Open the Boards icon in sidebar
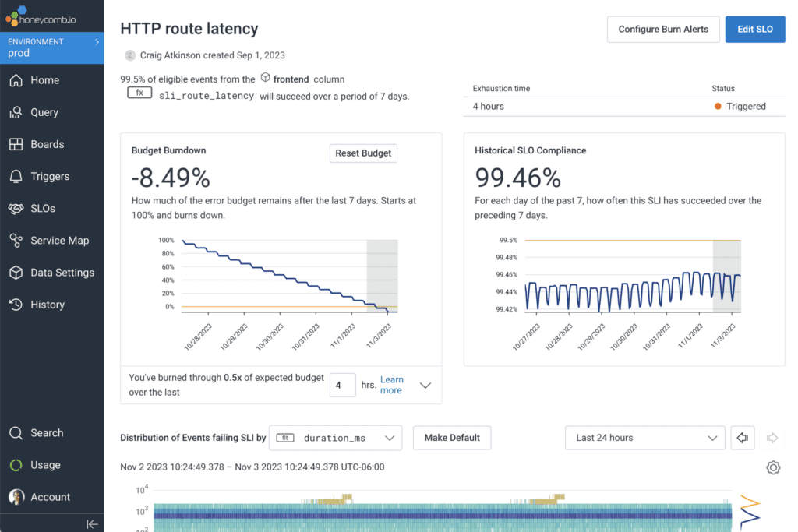Screen dimensions: 798x532 (x=16, y=144)
